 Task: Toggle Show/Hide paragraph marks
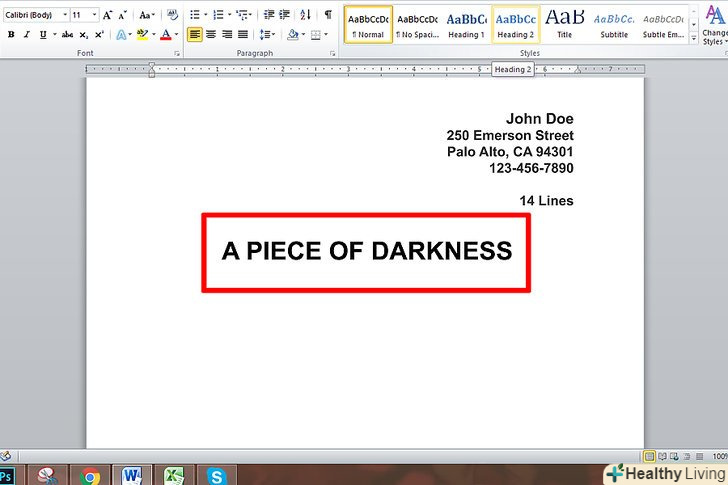[328, 15]
